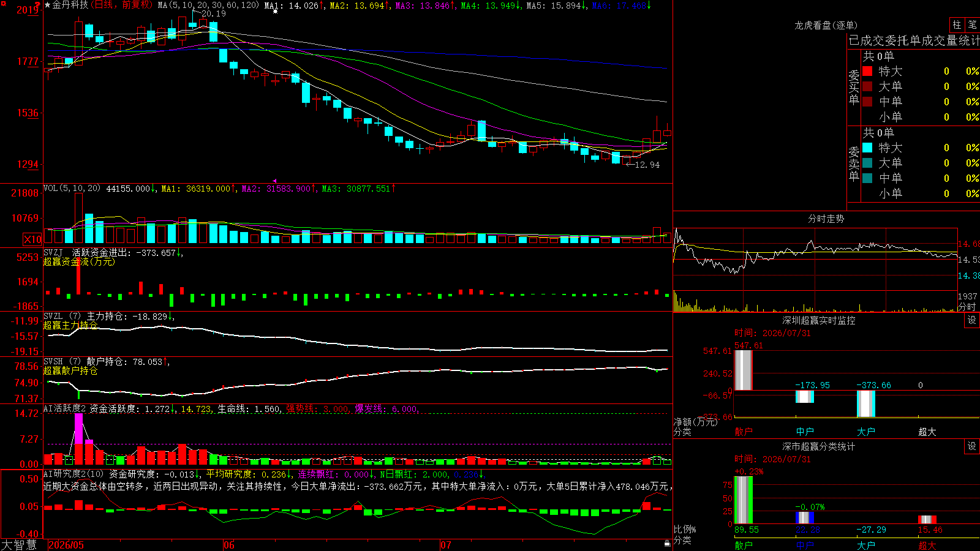Screen dimensions: 980x551
Task: Select 散户 in 深市超赢分类统计 panel
Action: pos(744,545)
